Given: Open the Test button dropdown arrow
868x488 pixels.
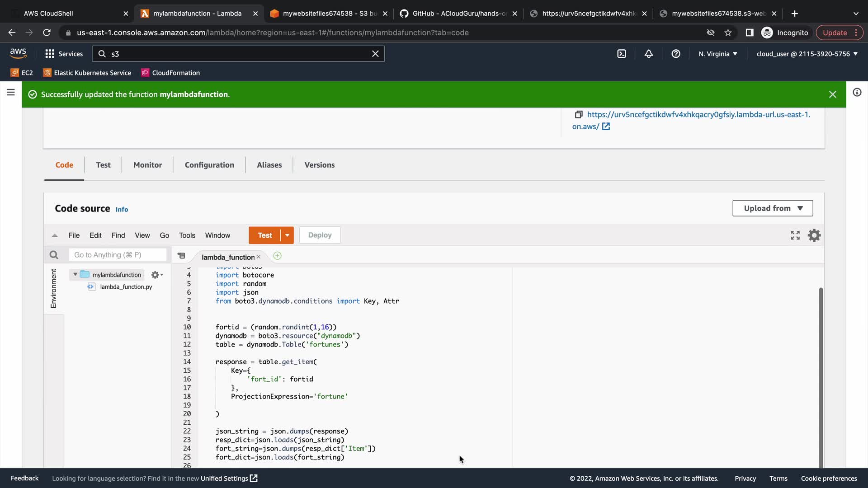Looking at the screenshot, I should tap(287, 235).
